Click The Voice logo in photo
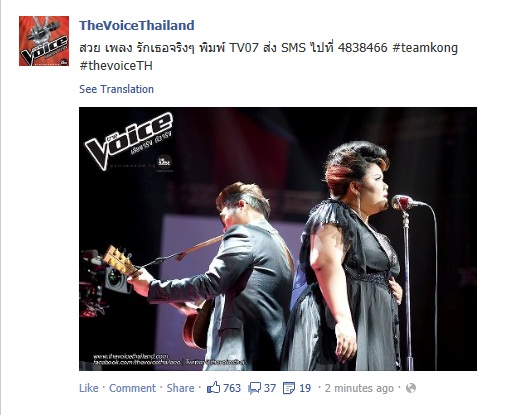The image size is (516, 415). 129,141
